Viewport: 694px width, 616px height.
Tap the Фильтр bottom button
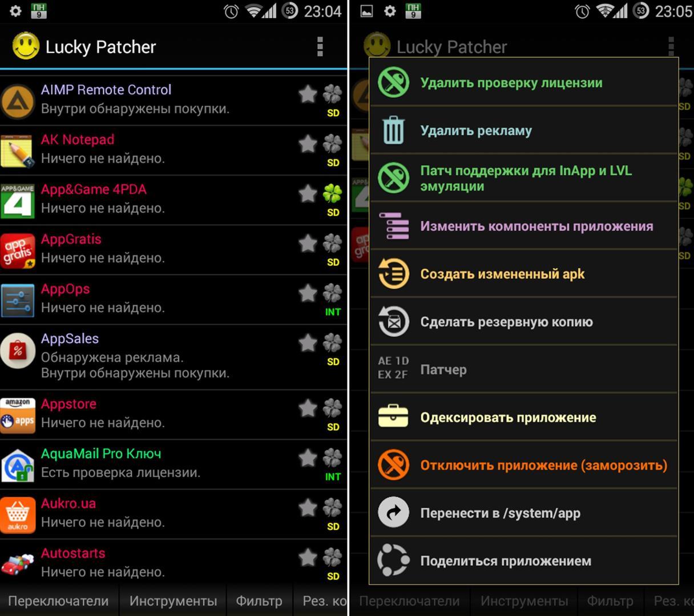(259, 601)
